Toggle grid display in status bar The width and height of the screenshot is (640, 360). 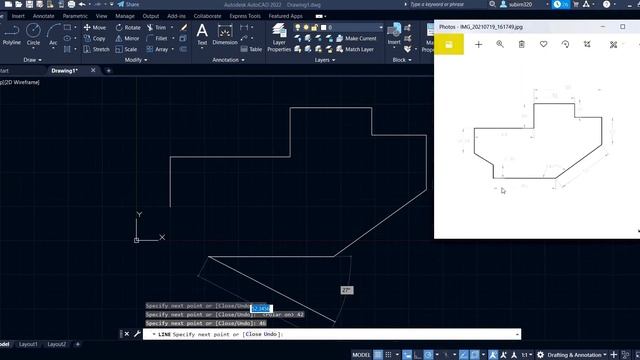[x=378, y=355]
